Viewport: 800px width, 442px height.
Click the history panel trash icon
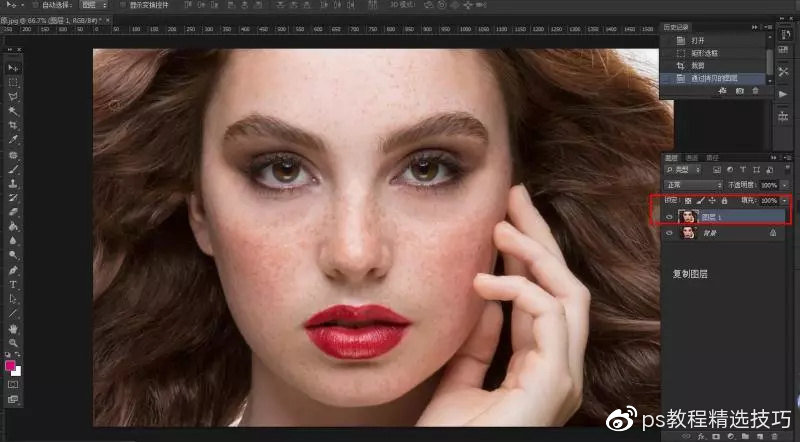[755, 91]
